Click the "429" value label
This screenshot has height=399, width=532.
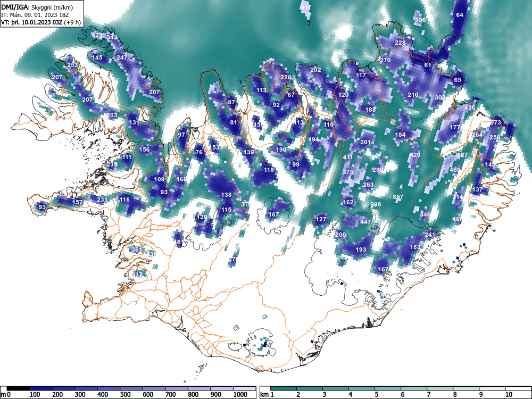click(415, 155)
